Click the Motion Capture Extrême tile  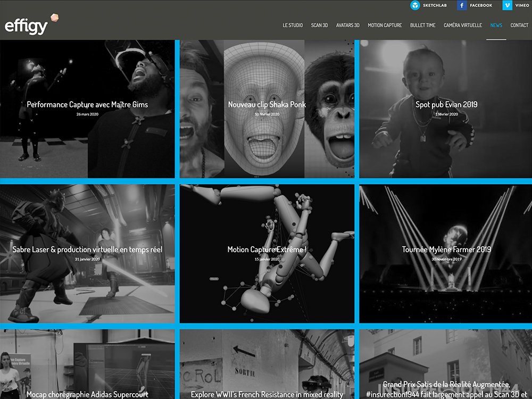point(267,250)
